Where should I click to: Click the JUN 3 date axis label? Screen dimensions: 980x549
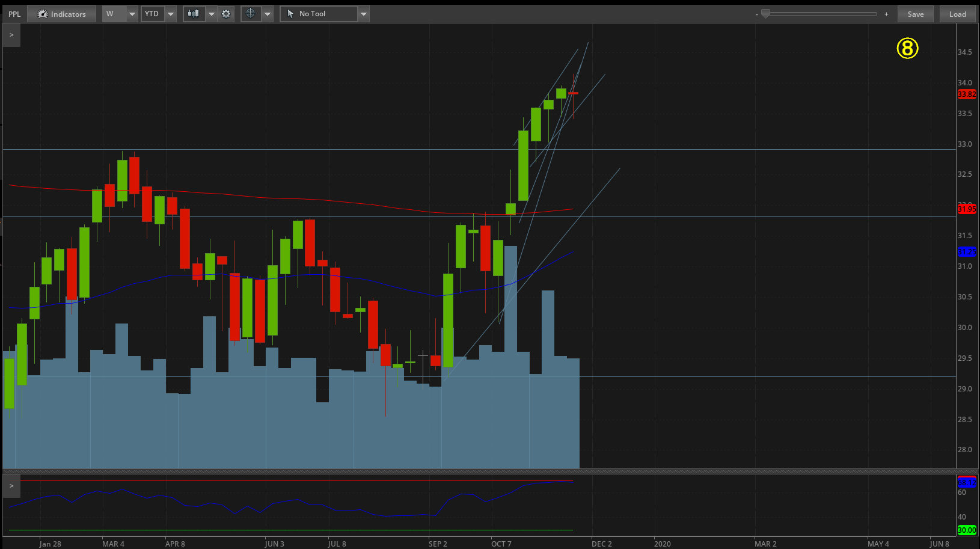274,544
